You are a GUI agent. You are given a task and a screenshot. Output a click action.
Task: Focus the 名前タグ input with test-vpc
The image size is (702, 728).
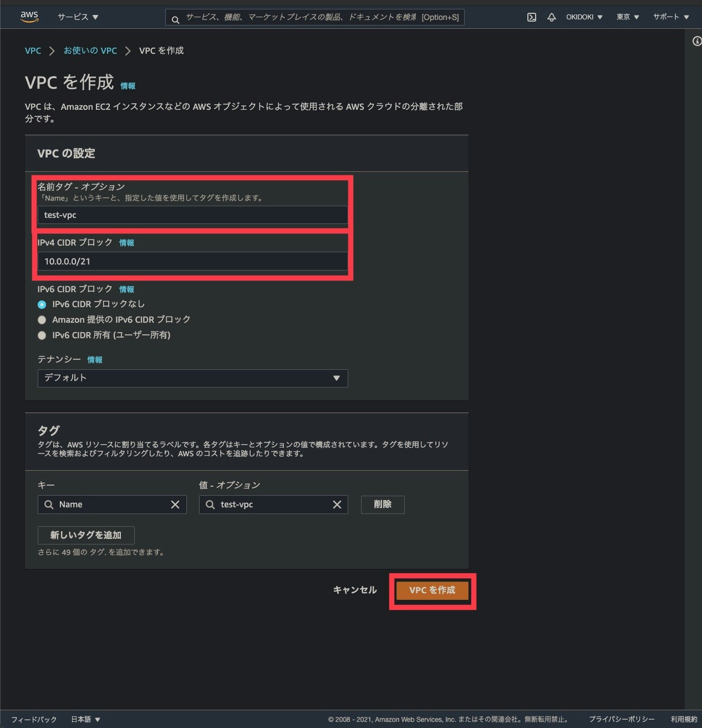point(192,215)
